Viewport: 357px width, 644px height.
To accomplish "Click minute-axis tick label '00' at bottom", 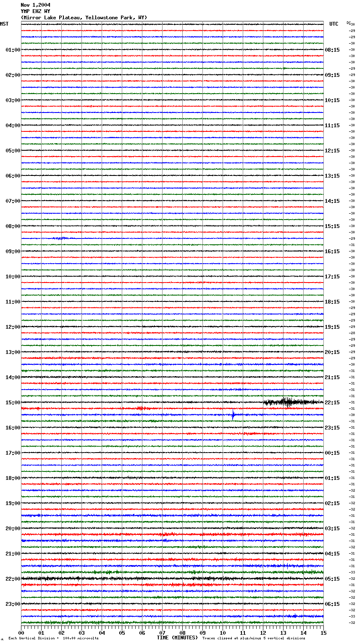I will coord(21,633).
